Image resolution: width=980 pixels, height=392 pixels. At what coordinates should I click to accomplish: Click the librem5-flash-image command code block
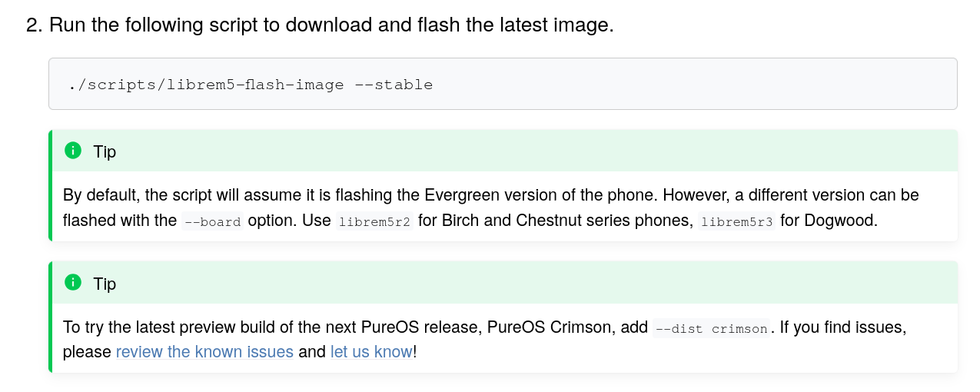coord(503,84)
